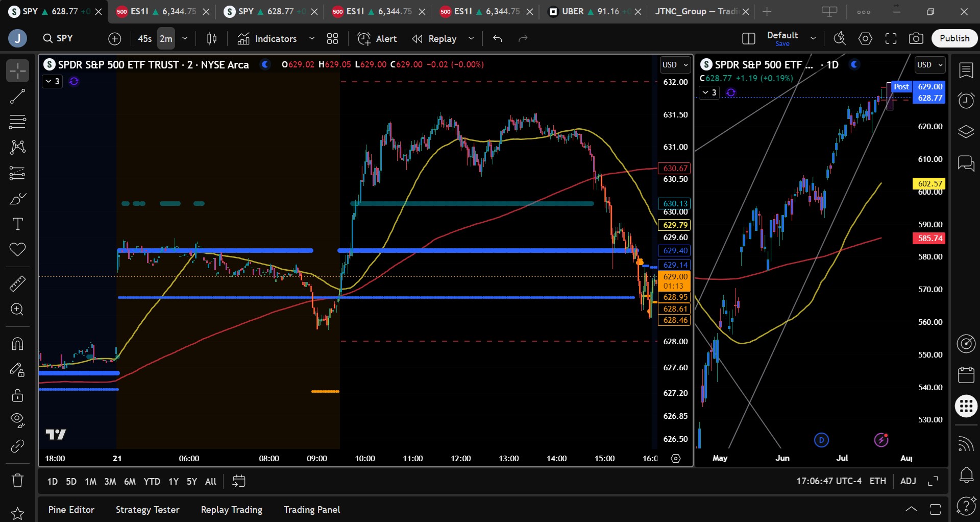Toggle magnet mode for drawings
Viewport: 980px width, 522px height.
pos(17,344)
